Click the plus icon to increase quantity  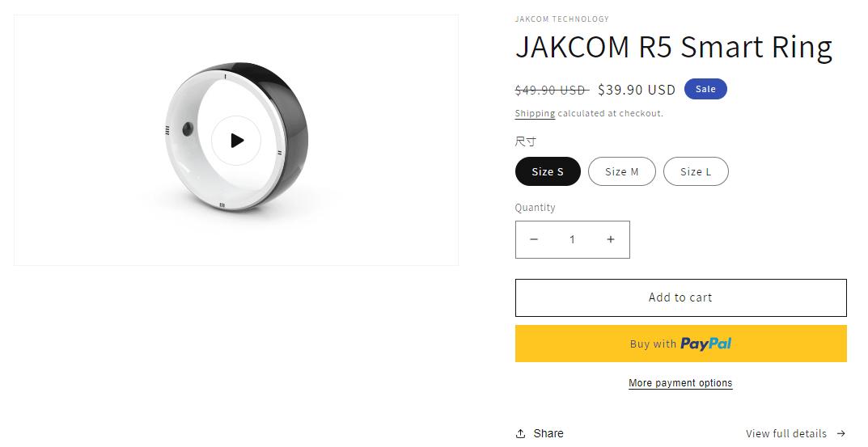[611, 239]
